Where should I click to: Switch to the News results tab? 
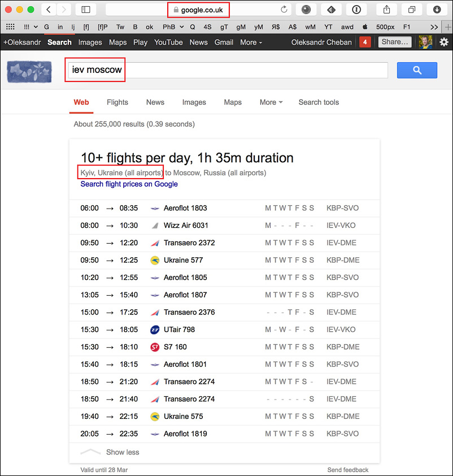(155, 102)
